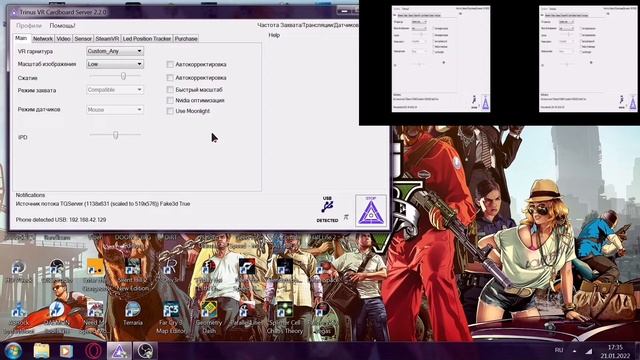
Task: Open the Led Position Tracker tab
Action: click(147, 39)
